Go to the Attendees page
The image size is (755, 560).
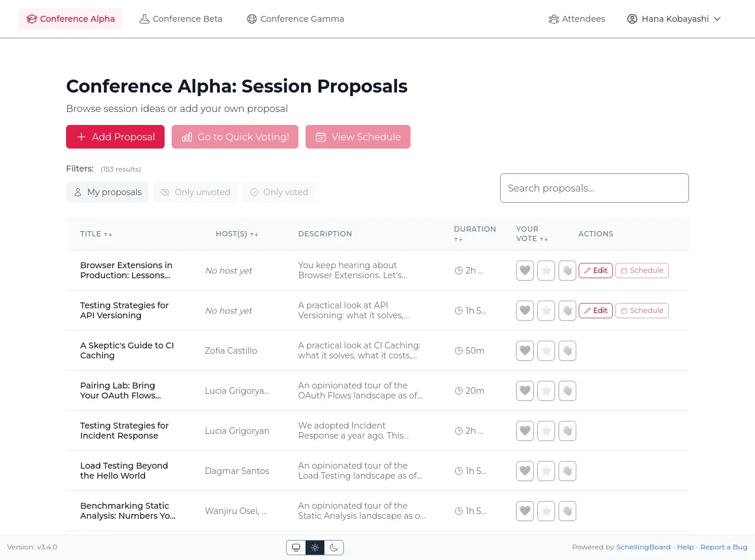pyautogui.click(x=577, y=19)
